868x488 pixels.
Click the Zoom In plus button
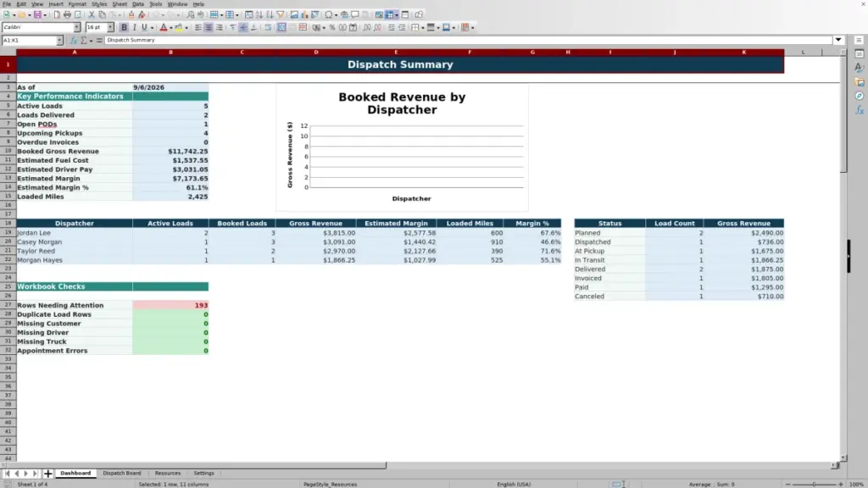click(x=840, y=484)
